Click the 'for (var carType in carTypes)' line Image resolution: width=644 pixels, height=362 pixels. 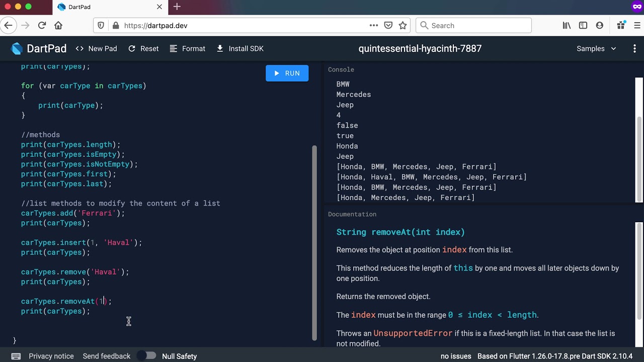[x=84, y=85]
